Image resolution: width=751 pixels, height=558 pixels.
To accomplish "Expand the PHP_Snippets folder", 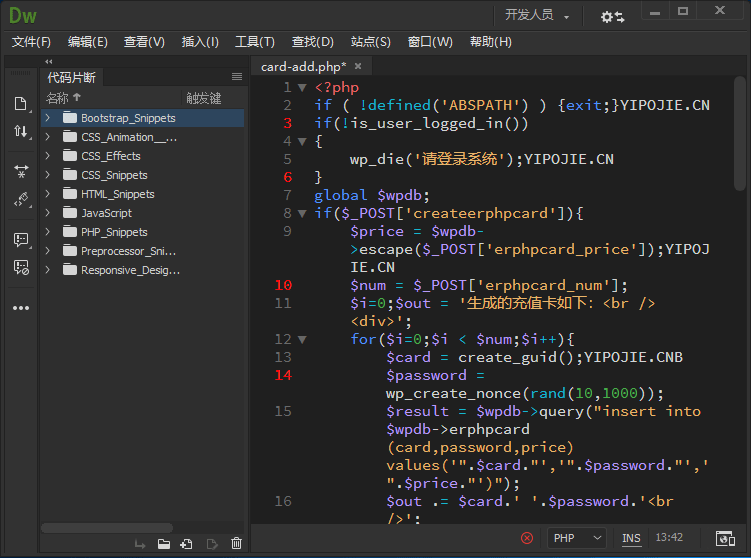I will point(47,232).
